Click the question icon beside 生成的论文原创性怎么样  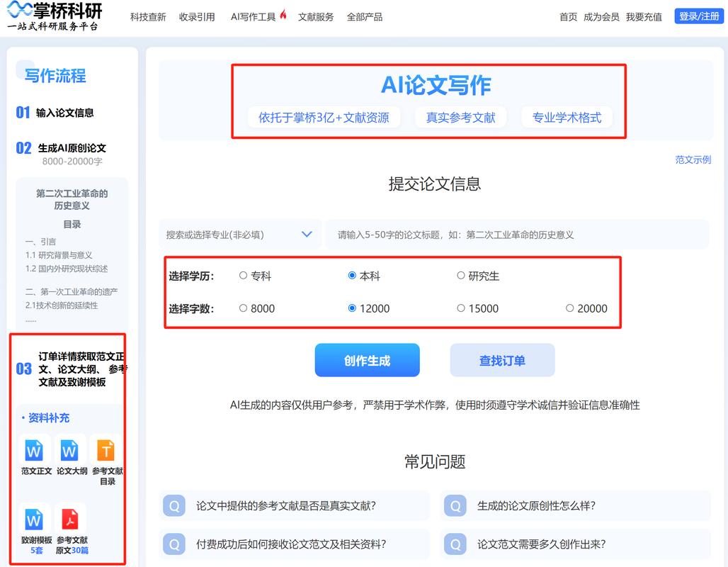(457, 505)
